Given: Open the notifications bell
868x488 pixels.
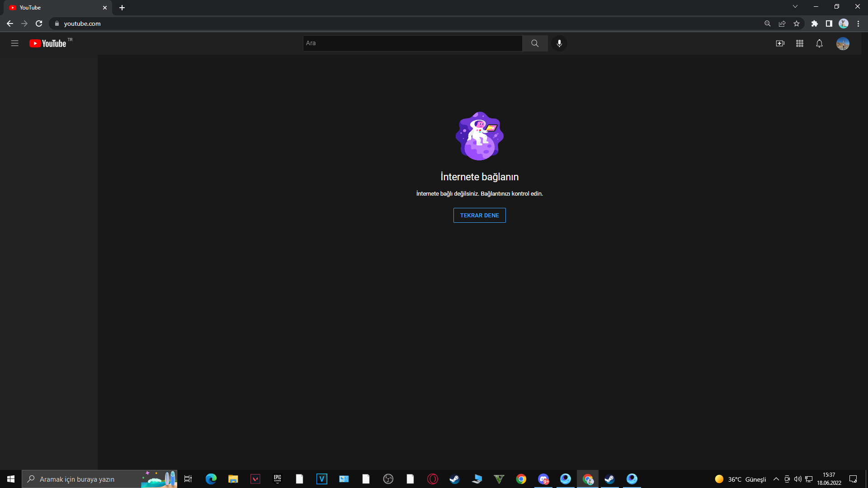Looking at the screenshot, I should click(819, 43).
